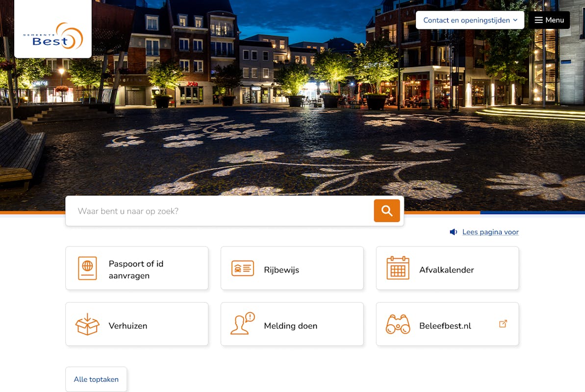The height and width of the screenshot is (392, 585).
Task: Click the driver's license card icon
Action: pyautogui.click(x=243, y=269)
